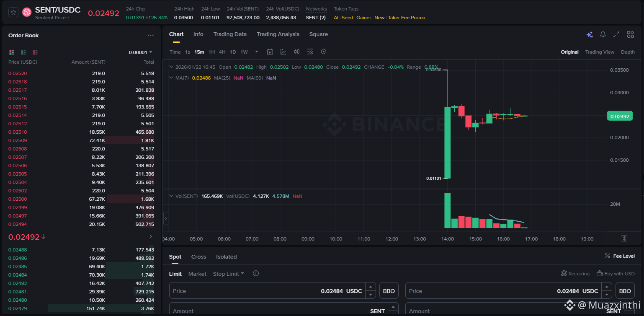Open the Sentient Price link
This screenshot has width=644, height=316.
click(52, 18)
